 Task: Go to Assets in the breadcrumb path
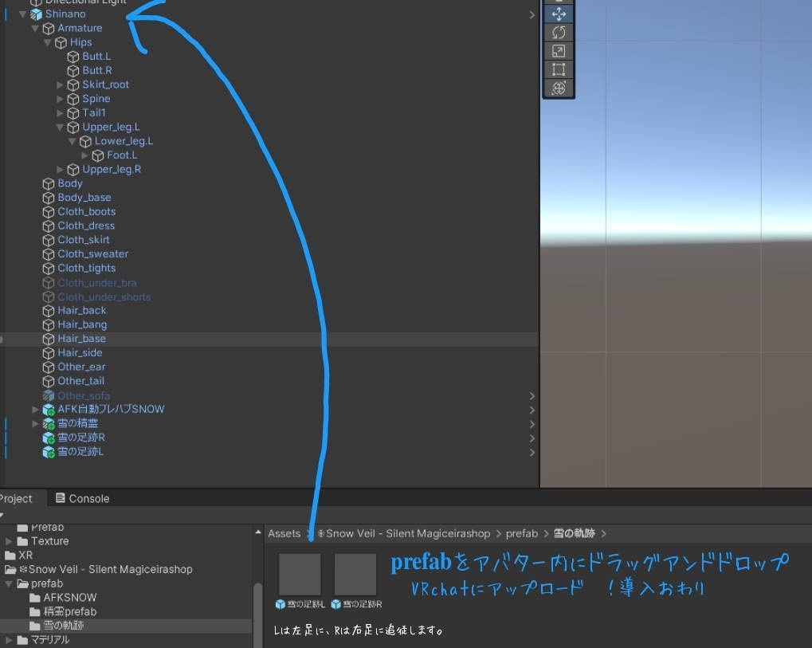click(x=284, y=533)
